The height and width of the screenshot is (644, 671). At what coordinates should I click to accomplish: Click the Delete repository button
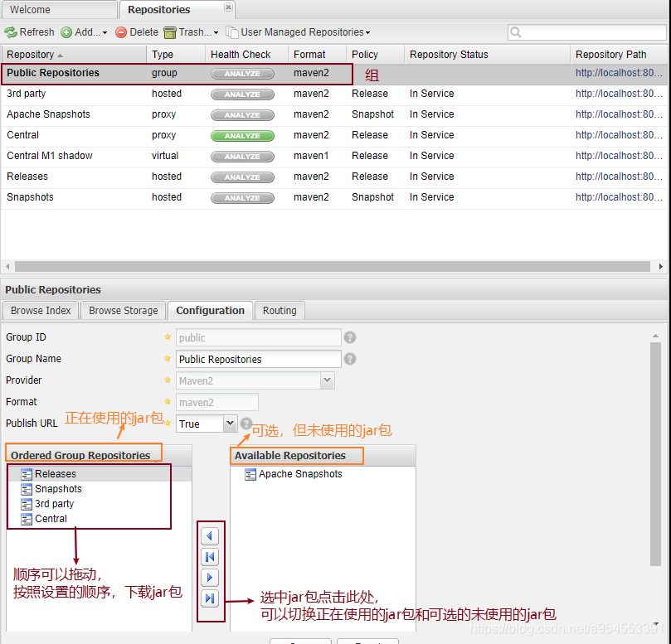click(137, 32)
